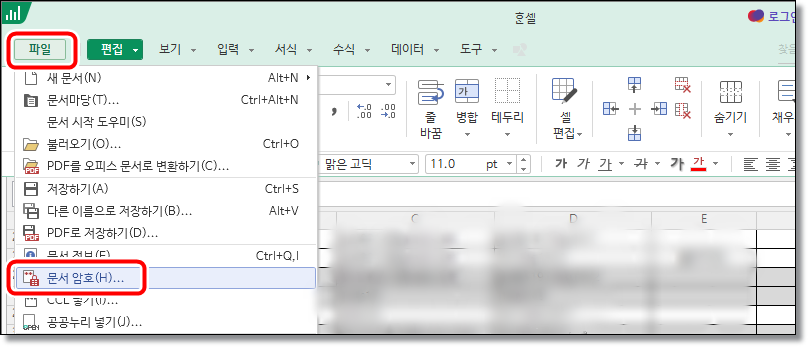Choose 문서 시작 도우미(S) entry

click(x=166, y=122)
